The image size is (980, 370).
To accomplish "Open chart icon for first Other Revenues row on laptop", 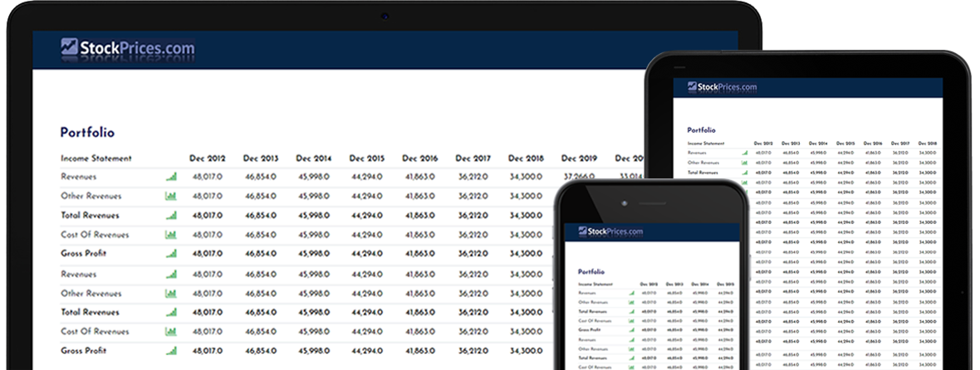I will click(171, 197).
